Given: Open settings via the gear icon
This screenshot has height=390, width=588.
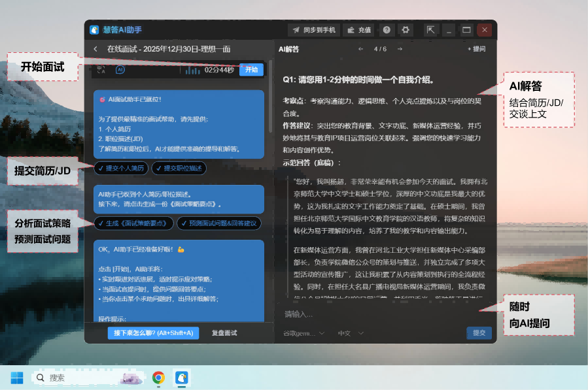Looking at the screenshot, I should click(406, 30).
